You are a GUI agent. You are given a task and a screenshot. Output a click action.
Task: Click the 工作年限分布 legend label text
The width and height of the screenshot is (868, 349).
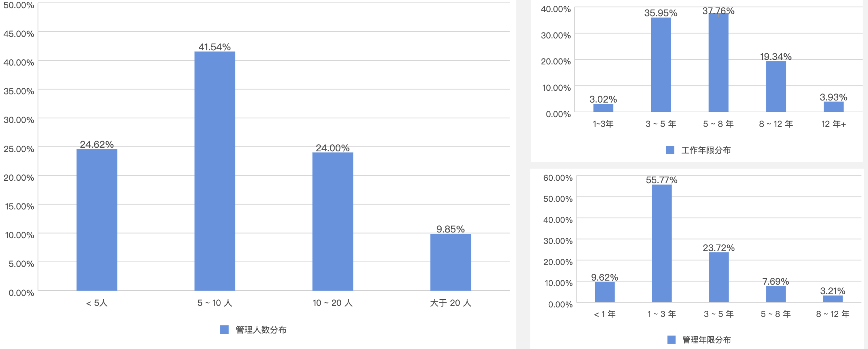click(706, 150)
